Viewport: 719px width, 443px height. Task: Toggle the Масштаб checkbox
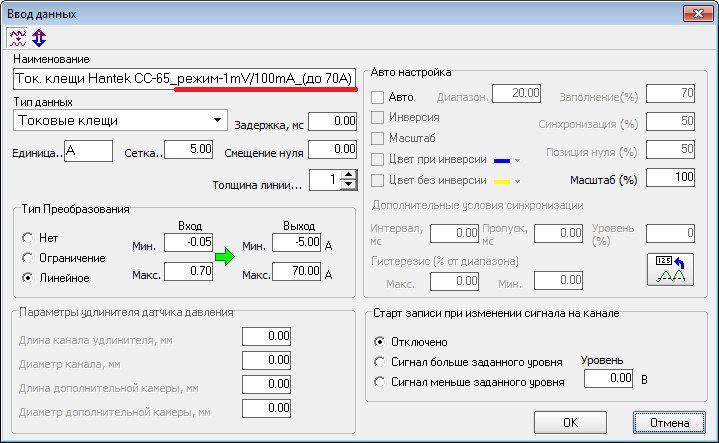click(x=377, y=138)
